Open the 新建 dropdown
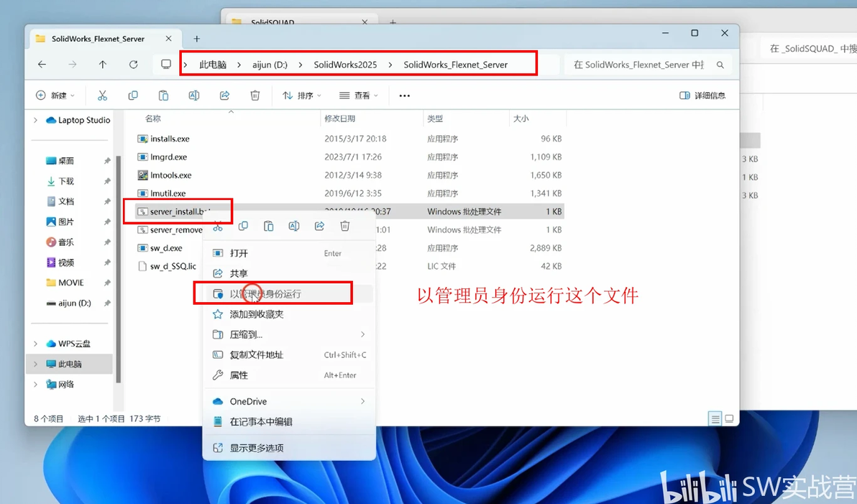The image size is (857, 504). [55, 96]
